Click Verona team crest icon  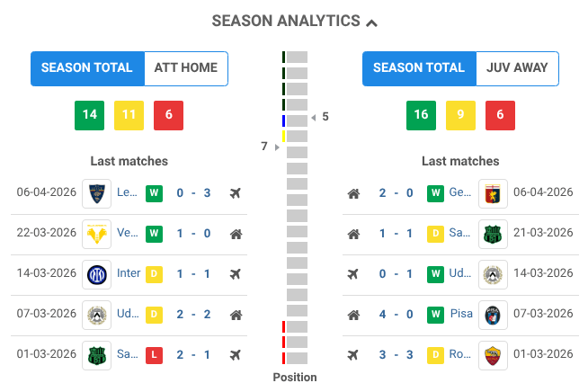(96, 234)
